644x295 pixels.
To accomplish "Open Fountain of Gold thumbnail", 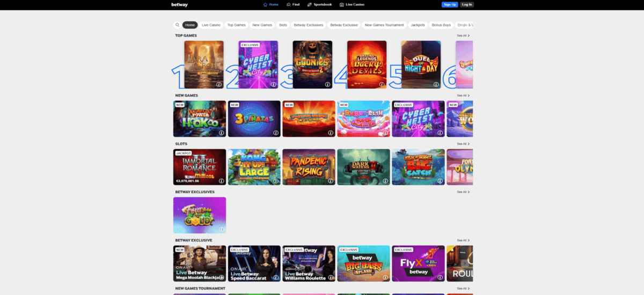I will point(200,215).
